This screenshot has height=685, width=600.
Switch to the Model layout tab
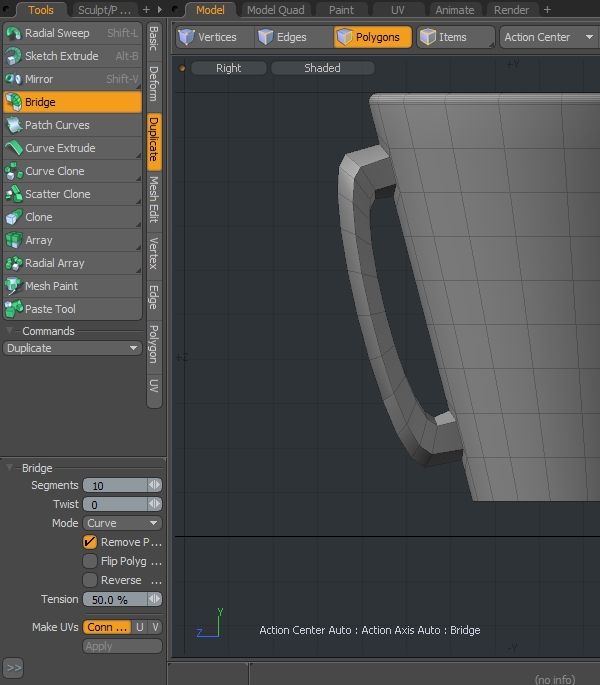[x=210, y=10]
